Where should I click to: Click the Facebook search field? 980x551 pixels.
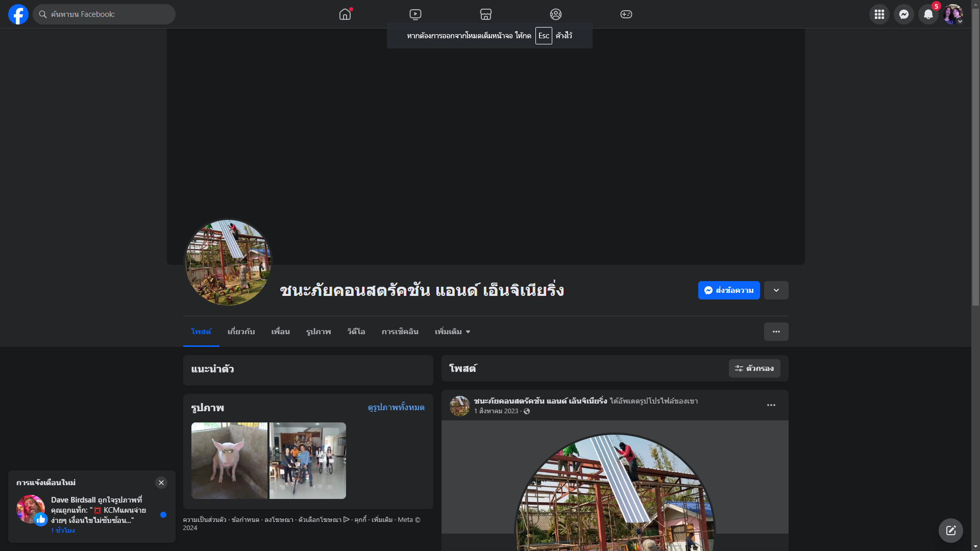(104, 14)
